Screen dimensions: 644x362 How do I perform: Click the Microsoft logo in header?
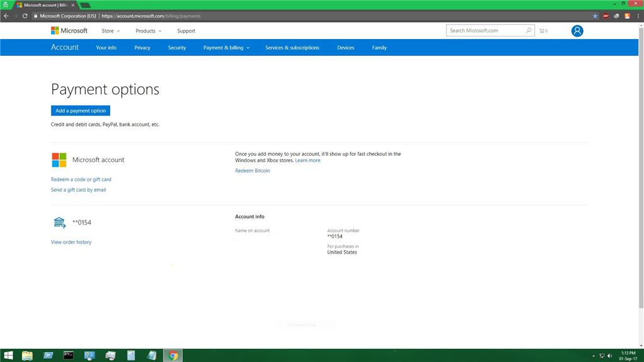pos(69,31)
